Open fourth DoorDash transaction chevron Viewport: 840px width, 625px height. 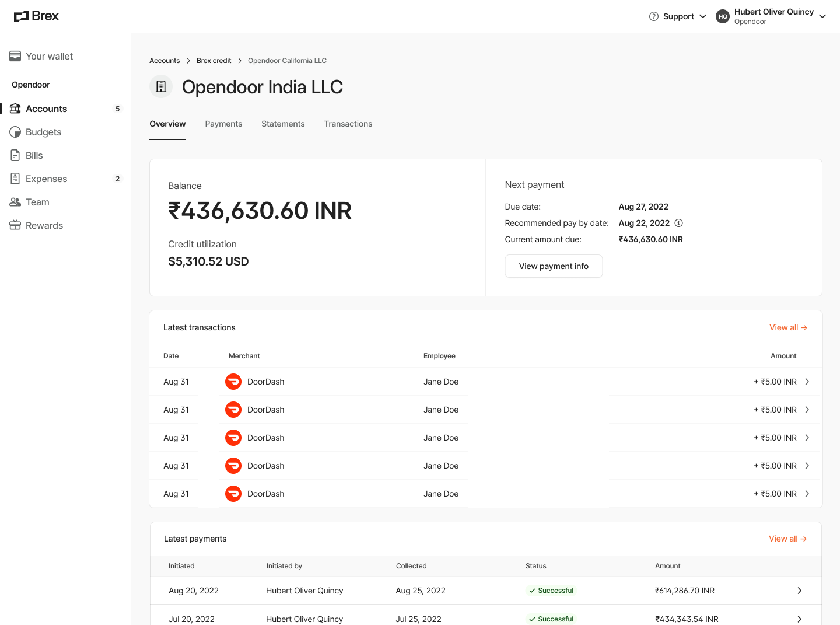coord(807,466)
